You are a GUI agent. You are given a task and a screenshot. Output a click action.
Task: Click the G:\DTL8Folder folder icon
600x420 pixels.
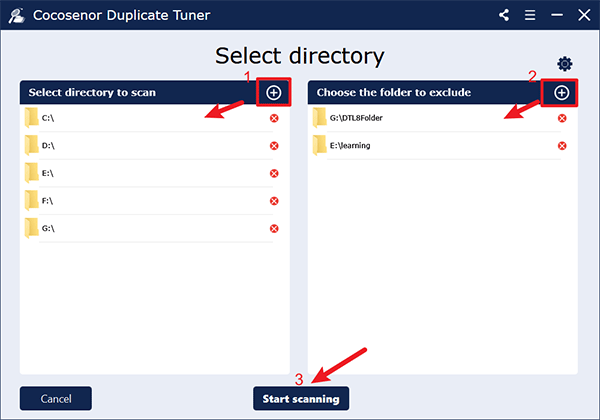(320, 118)
